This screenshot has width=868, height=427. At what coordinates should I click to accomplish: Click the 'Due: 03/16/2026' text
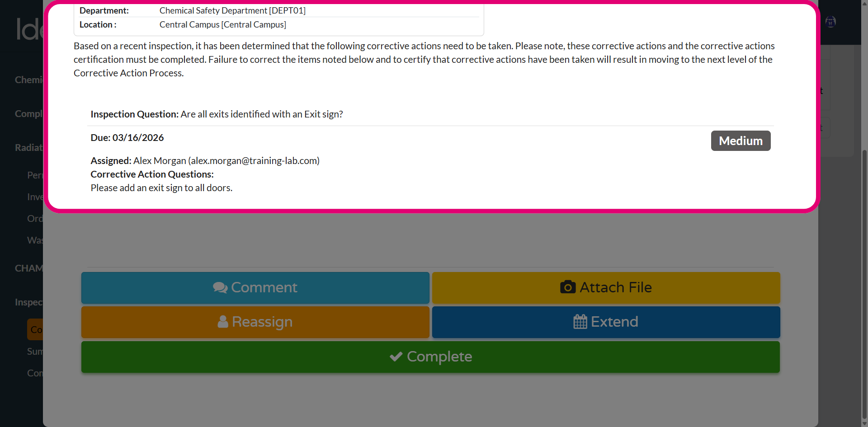[127, 138]
